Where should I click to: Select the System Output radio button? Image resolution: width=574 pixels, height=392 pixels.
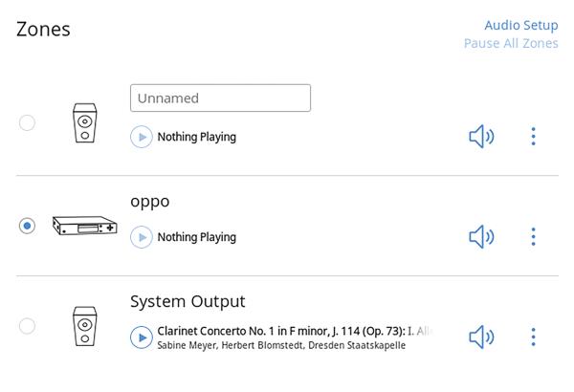click(x=27, y=326)
